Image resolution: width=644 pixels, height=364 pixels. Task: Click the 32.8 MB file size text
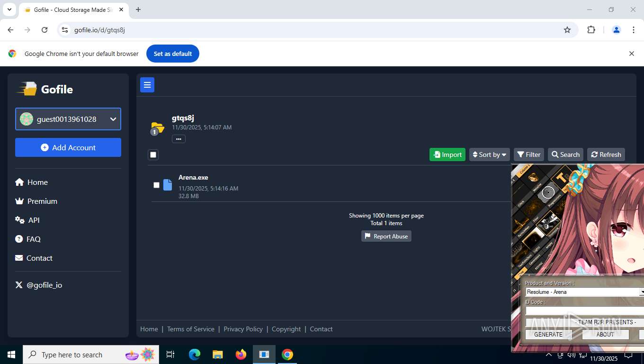(188, 196)
